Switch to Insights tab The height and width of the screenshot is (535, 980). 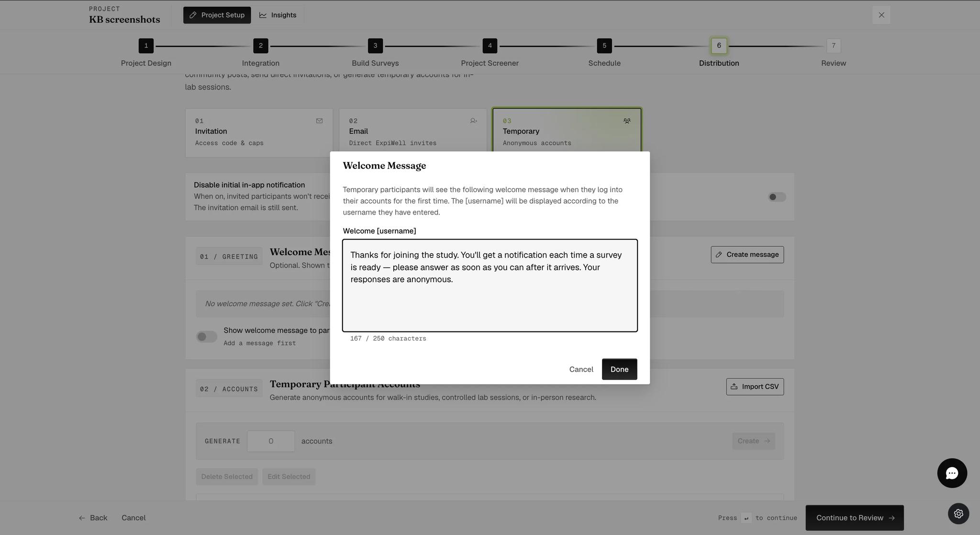point(278,15)
